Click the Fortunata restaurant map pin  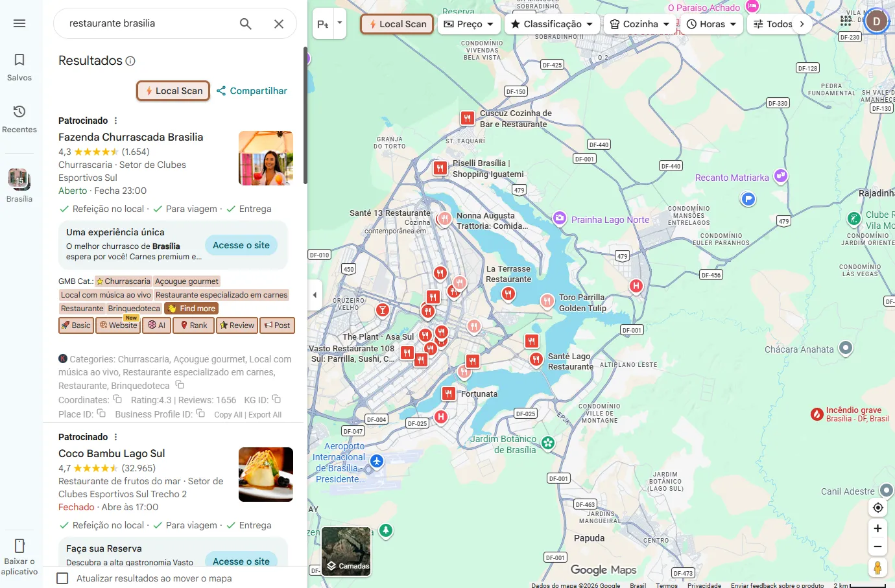click(x=449, y=394)
